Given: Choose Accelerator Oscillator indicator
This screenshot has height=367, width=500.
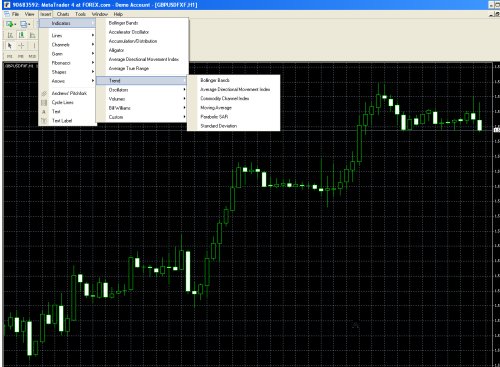Looking at the screenshot, I should (142, 32).
